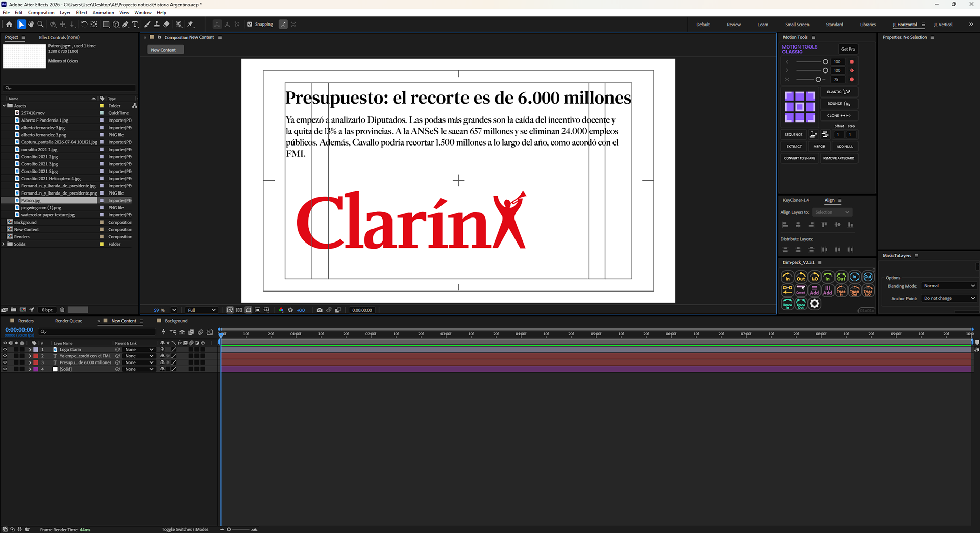Screen dimensions: 980x533
Task: Open the Graph Editor in the timeline
Action: click(x=210, y=332)
